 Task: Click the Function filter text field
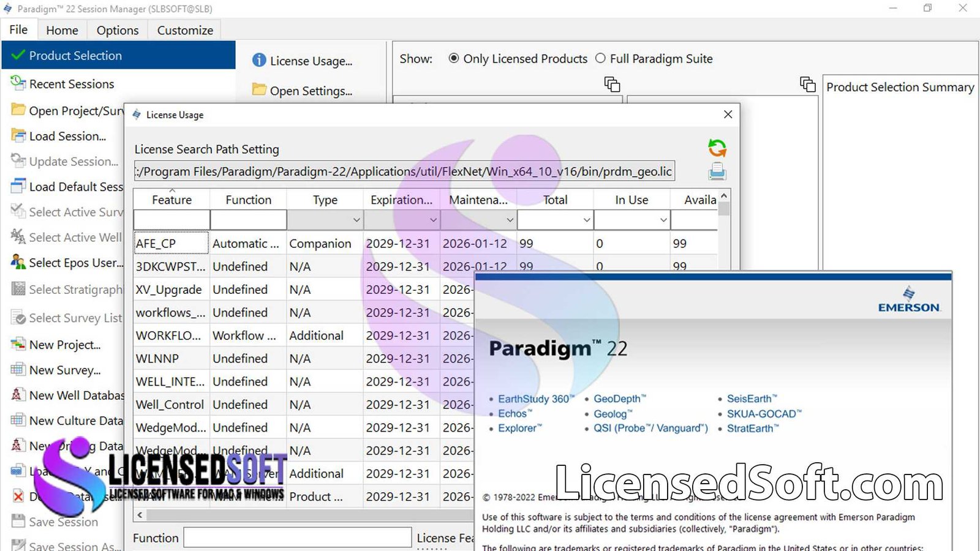click(248, 220)
